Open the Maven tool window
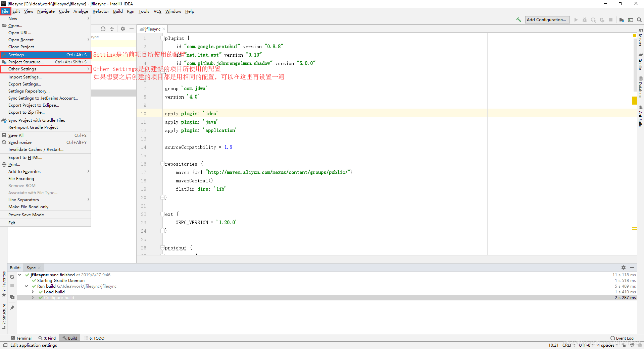644x349 pixels. (640, 37)
